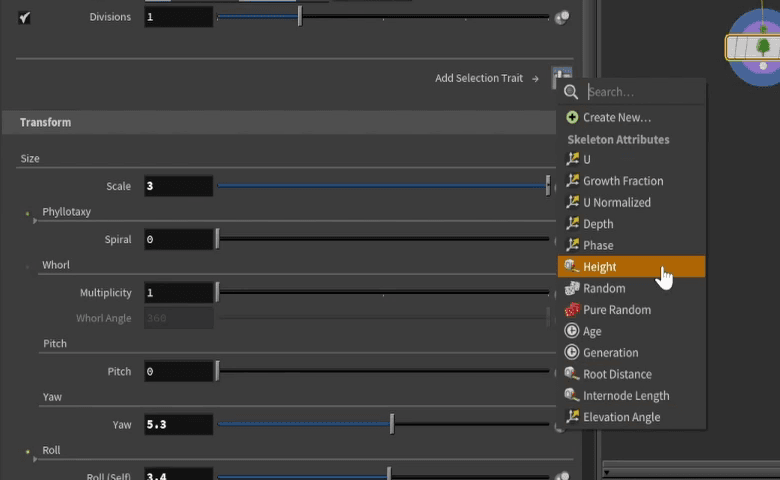Image resolution: width=780 pixels, height=480 pixels.
Task: Click the Spiral value field
Action: click(179, 239)
